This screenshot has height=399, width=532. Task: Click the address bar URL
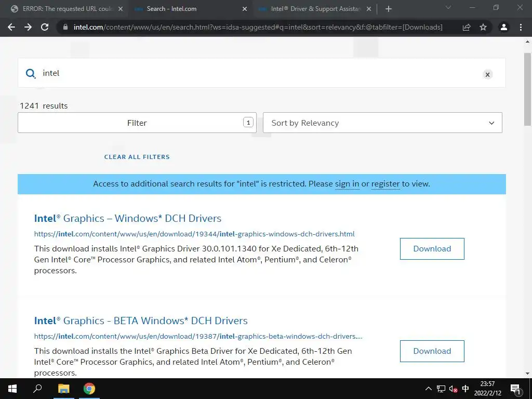(x=258, y=27)
